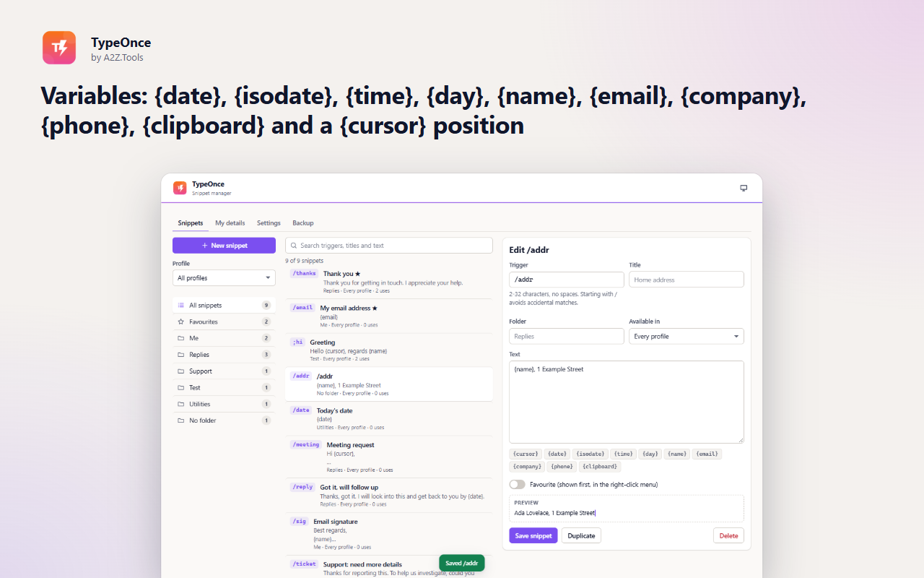Click the Save snippet button
Screen dimensions: 924x578
point(533,535)
